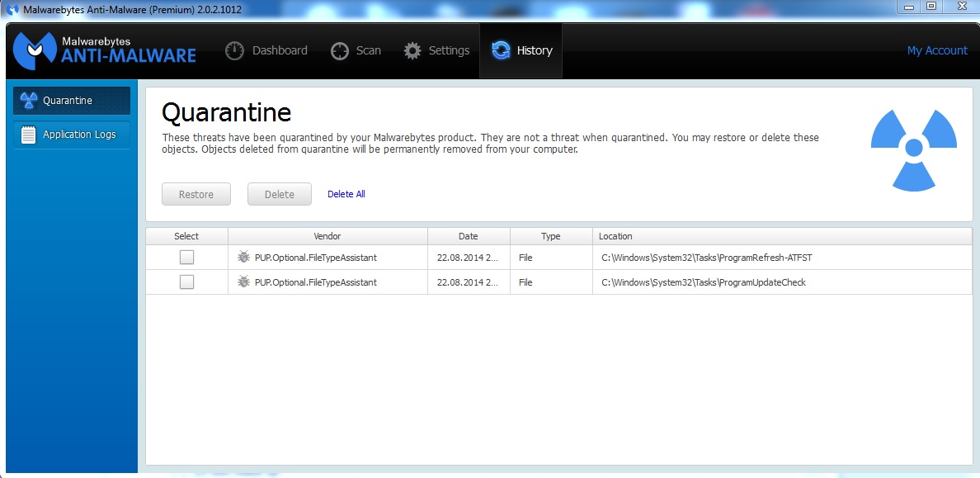Image resolution: width=980 pixels, height=478 pixels.
Task: Select the second PUP.Optional.FileTypeAssistant vendor cell
Action: coord(328,282)
